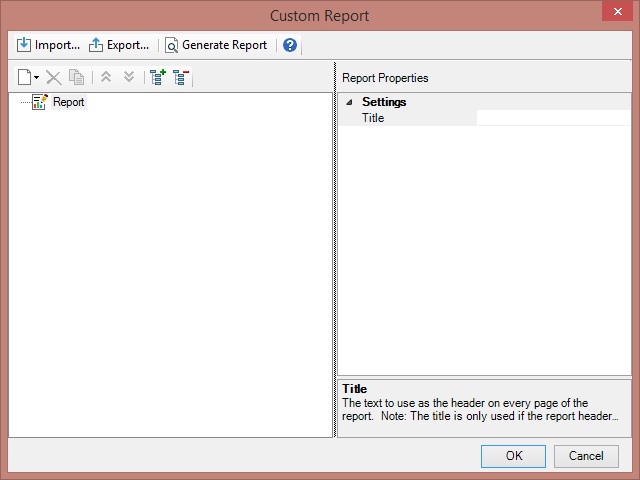This screenshot has height=480, width=640.
Task: Open help with the blue question mark icon
Action: click(290, 45)
